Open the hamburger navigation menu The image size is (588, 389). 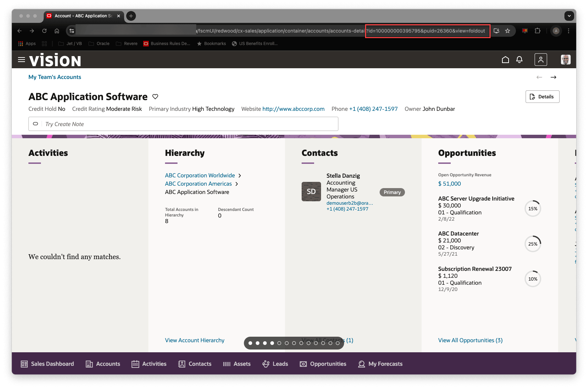click(x=21, y=60)
